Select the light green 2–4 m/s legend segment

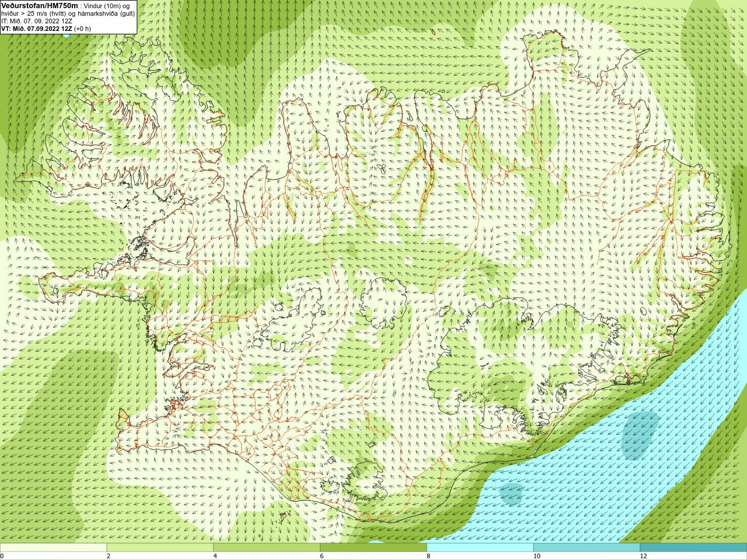(x=160, y=548)
